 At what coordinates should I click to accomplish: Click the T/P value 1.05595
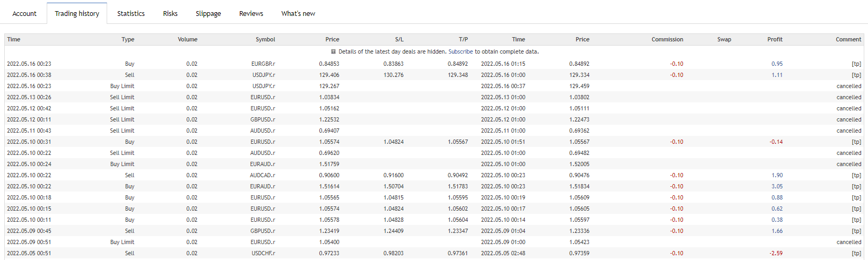458,197
